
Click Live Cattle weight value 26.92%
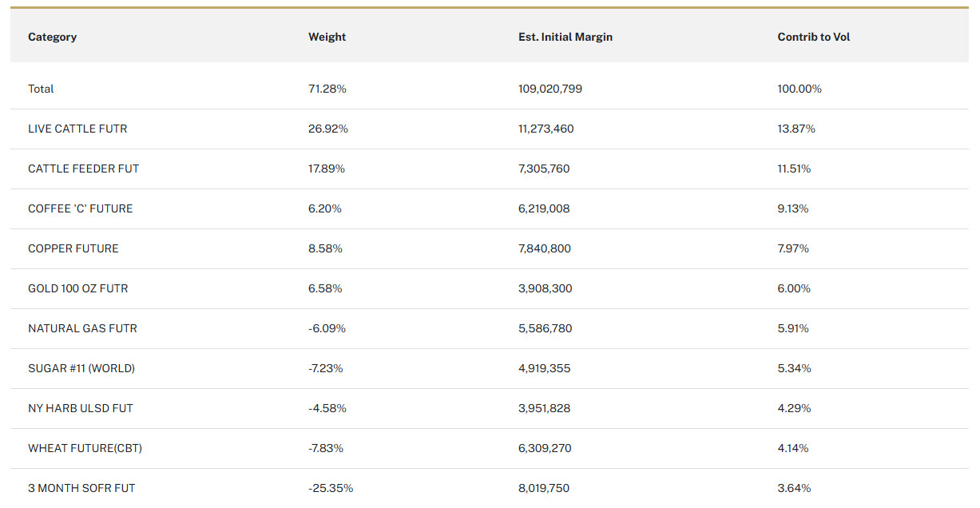327,129
